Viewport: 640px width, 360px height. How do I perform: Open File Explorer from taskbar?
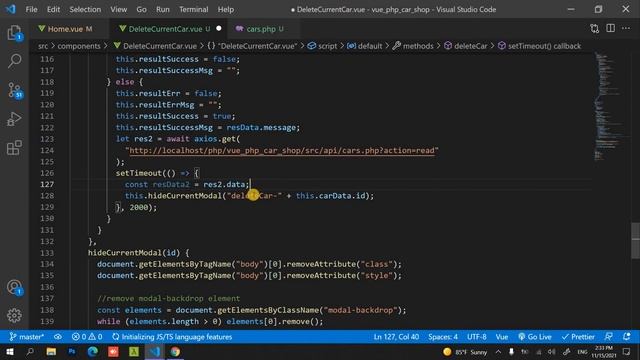[x=51, y=351]
